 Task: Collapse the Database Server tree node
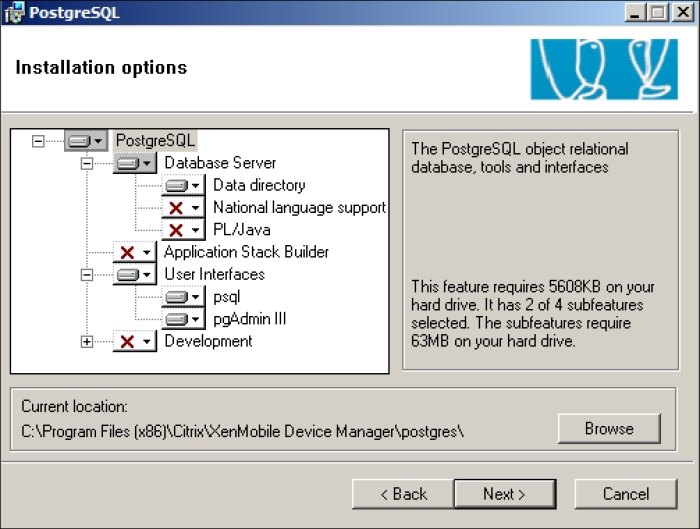click(87, 163)
